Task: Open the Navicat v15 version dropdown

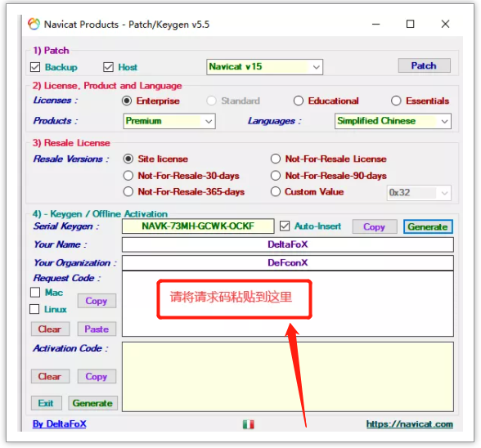Action: (x=264, y=67)
